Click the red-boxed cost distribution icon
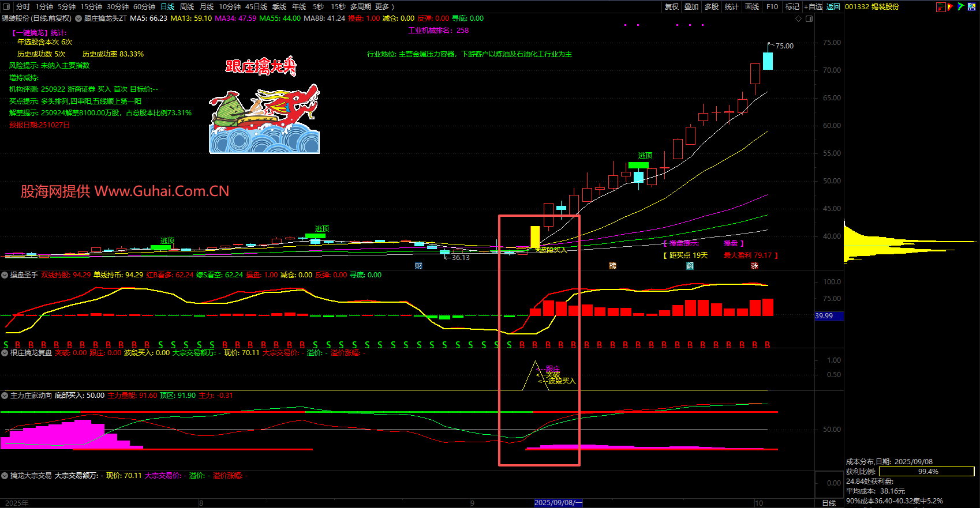The width and height of the screenshot is (980, 508). point(941,7)
